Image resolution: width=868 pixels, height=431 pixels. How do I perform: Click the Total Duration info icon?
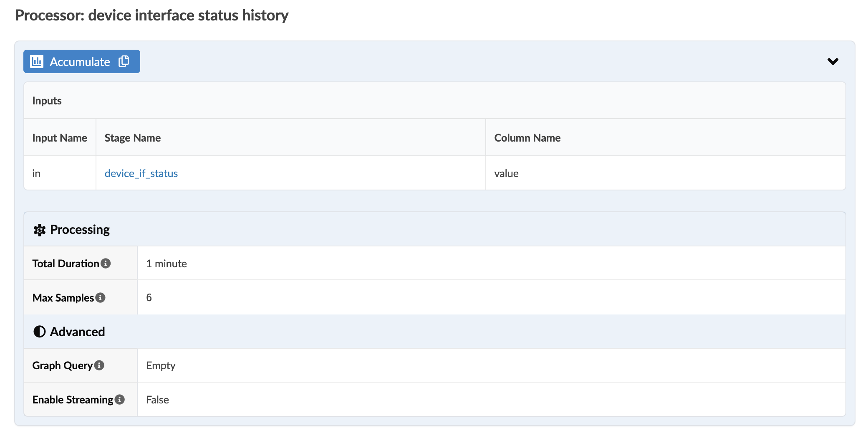(x=106, y=264)
